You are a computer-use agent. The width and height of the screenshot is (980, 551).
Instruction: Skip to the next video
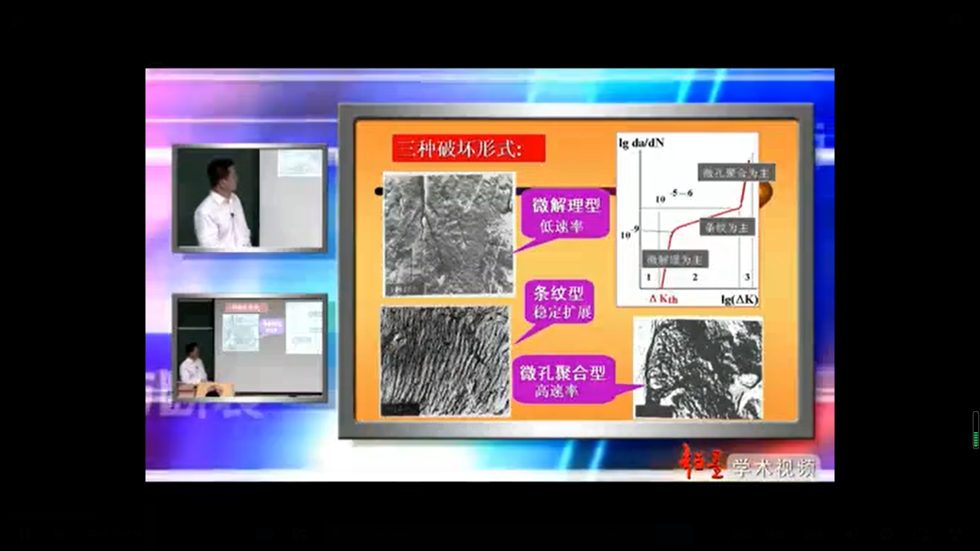59,534
